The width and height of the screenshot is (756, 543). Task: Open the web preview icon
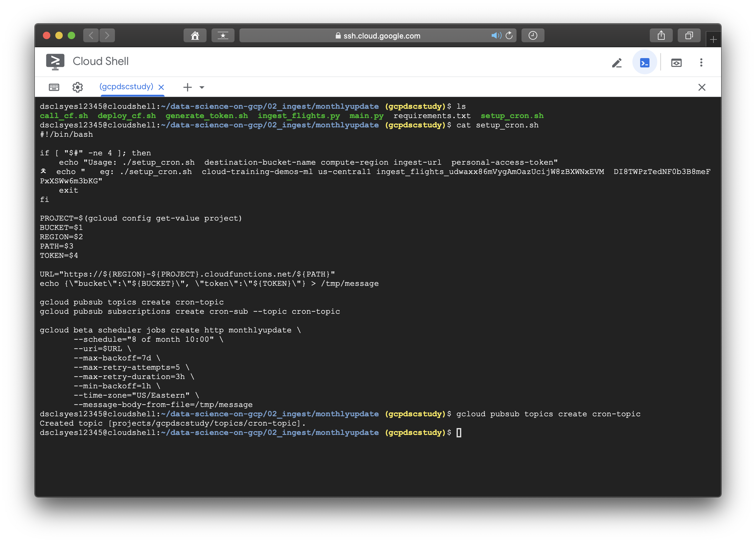676,63
